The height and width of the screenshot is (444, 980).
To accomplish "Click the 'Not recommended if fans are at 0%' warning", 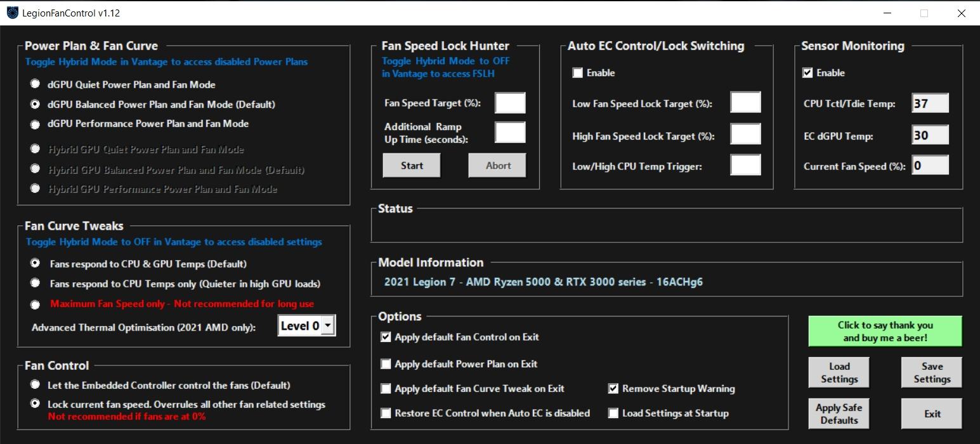I will tap(127, 417).
